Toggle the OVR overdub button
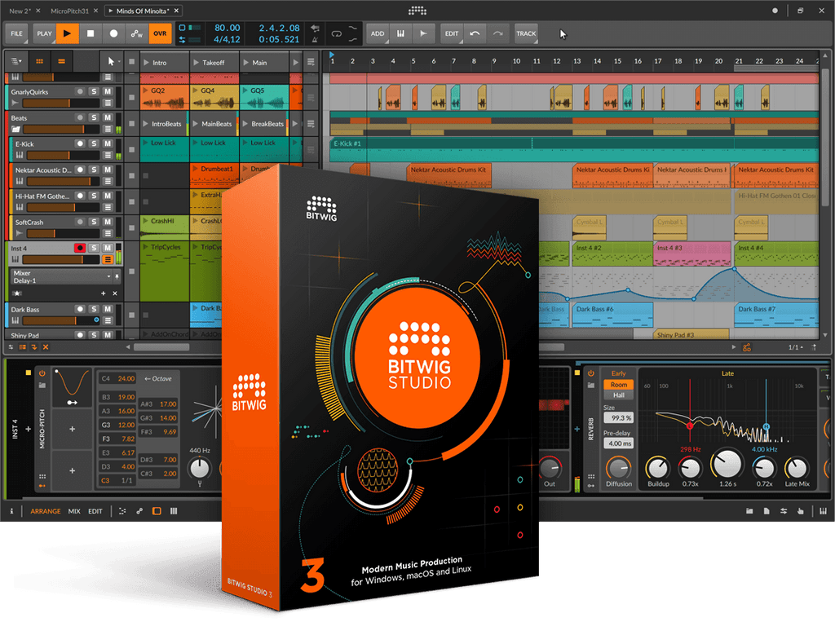 click(x=160, y=33)
